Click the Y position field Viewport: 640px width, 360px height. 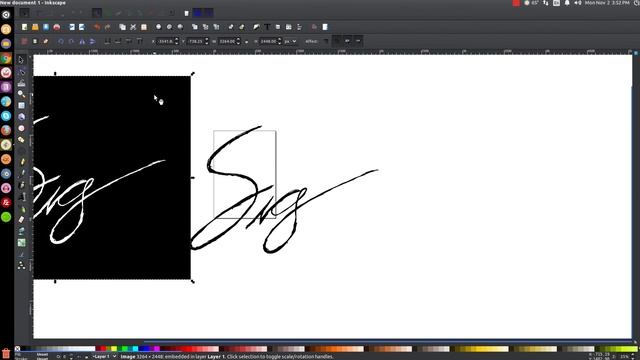(x=198, y=41)
